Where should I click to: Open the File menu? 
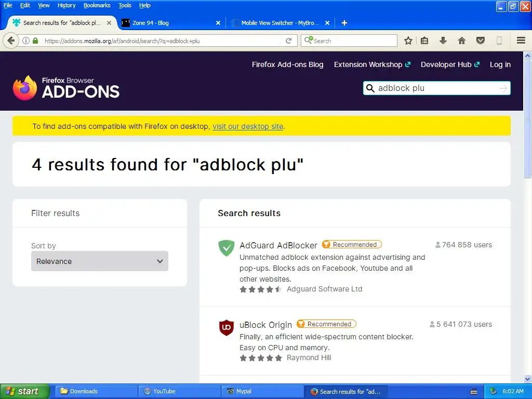[x=8, y=5]
